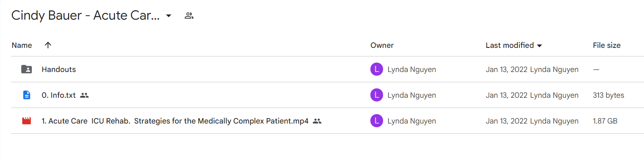644x162 pixels.
Task: Click the red video file icon
Action: [x=27, y=121]
